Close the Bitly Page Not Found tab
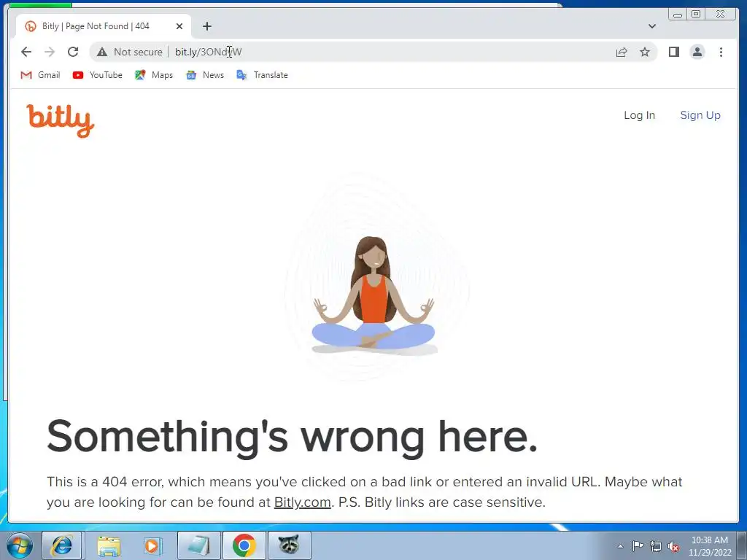This screenshot has width=747, height=560. [179, 26]
